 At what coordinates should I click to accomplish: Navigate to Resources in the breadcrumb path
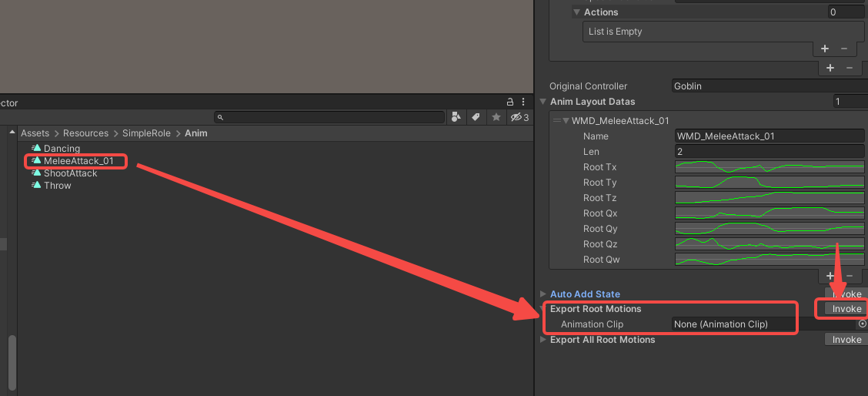(85, 133)
